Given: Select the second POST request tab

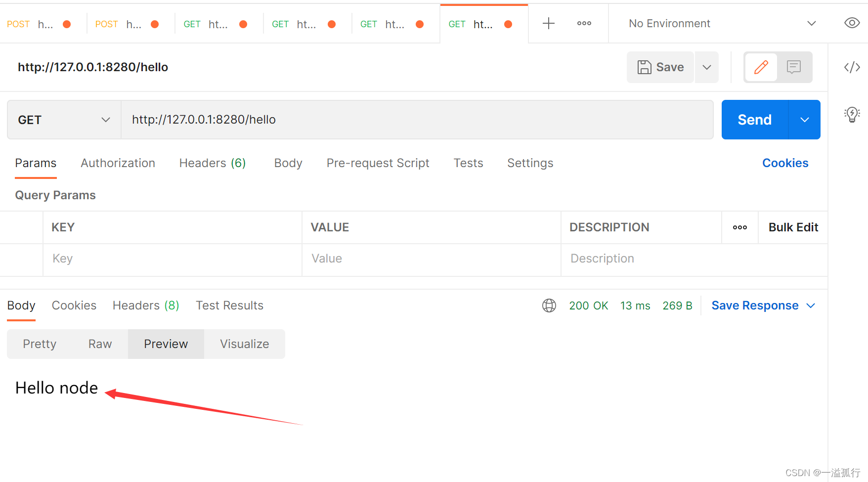Looking at the screenshot, I should coord(131,24).
